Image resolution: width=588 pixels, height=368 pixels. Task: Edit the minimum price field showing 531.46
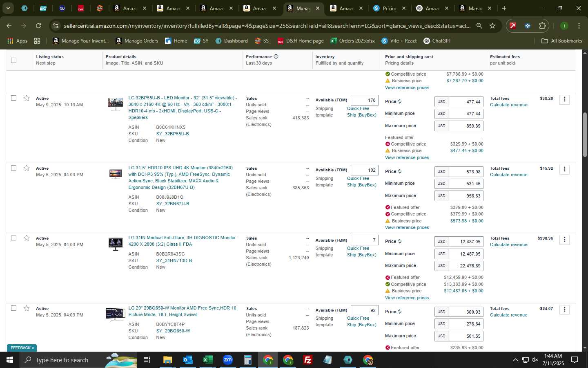(465, 184)
